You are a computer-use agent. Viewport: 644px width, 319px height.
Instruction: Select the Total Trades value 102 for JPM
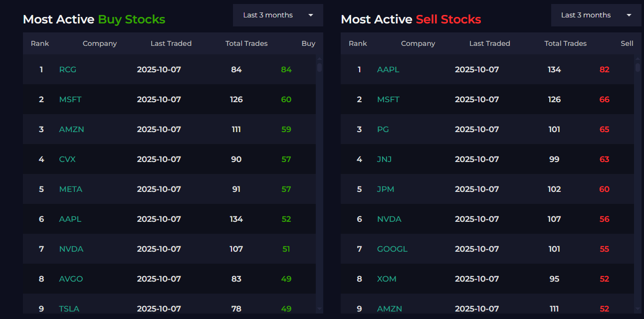pyautogui.click(x=554, y=189)
